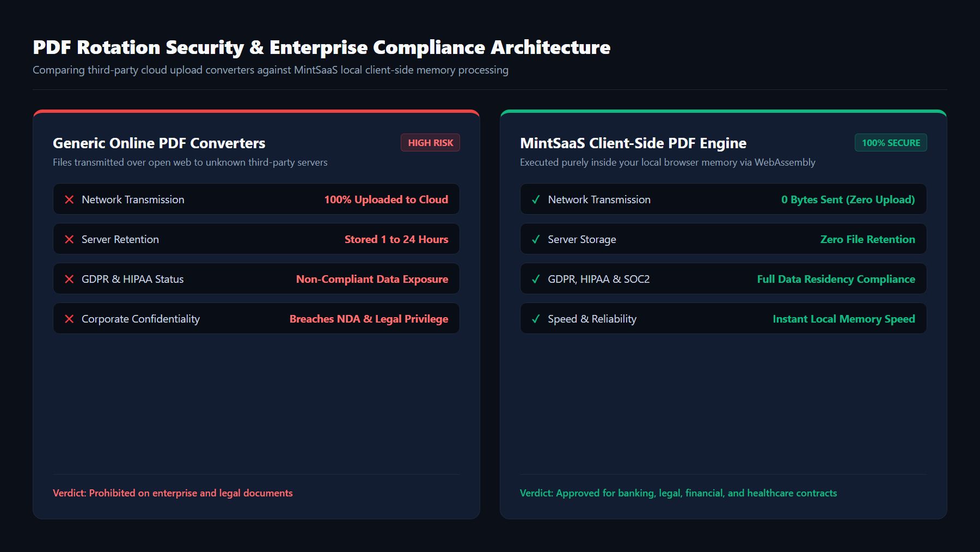
Task: Click the red X icon beside Server Retention
Action: [69, 239]
